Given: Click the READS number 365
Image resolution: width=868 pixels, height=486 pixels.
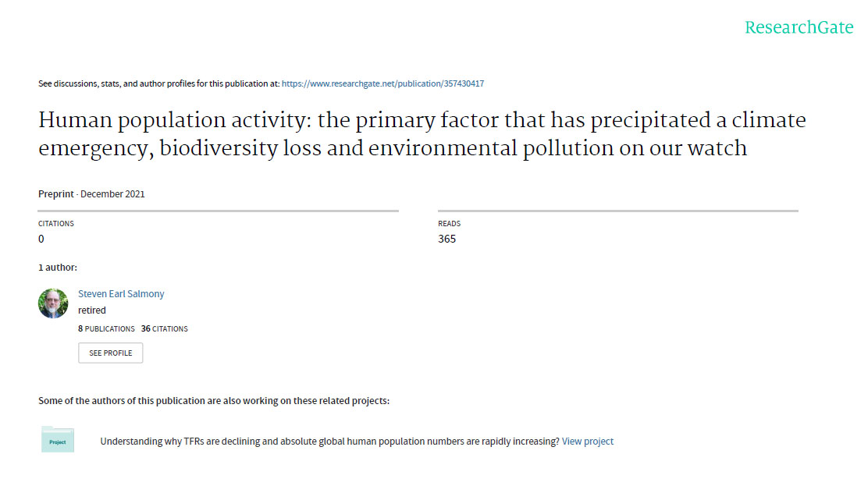Looking at the screenshot, I should [x=446, y=239].
